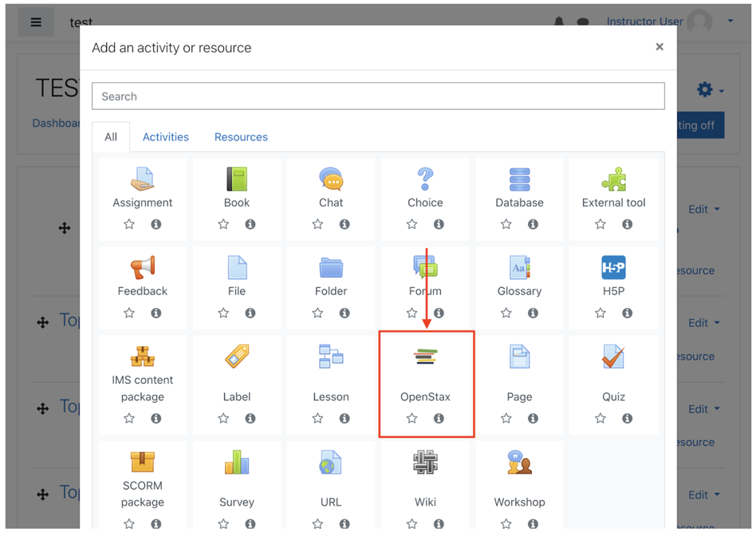Expand the Edit dropdown beside the first topic
Viewport: 756px width, 536px height.
pos(703,209)
